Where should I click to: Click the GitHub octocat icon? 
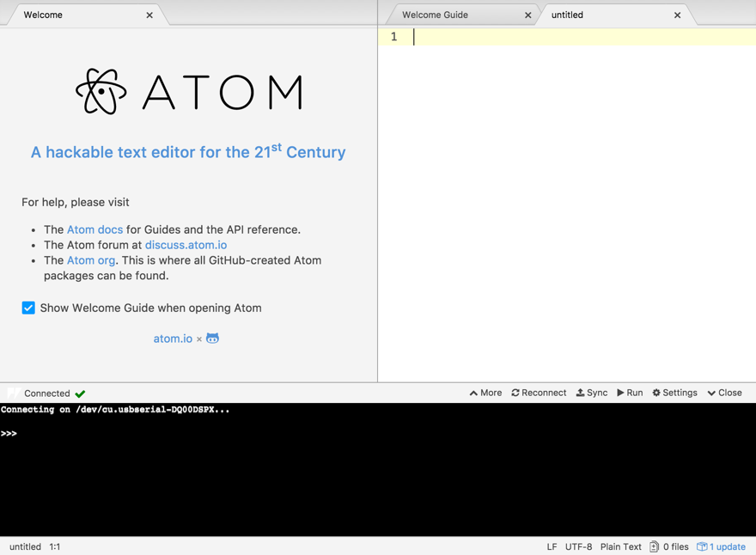(x=212, y=338)
